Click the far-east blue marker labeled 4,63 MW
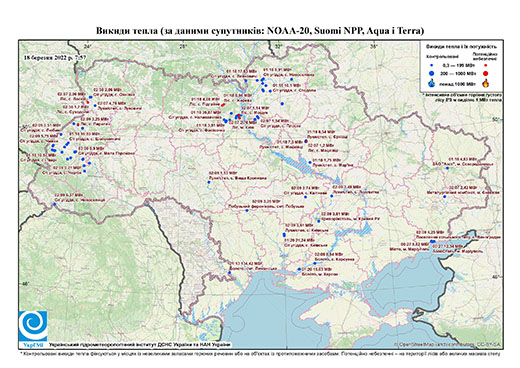Image resolution: width=520 pixels, height=368 pixels. tap(447, 168)
